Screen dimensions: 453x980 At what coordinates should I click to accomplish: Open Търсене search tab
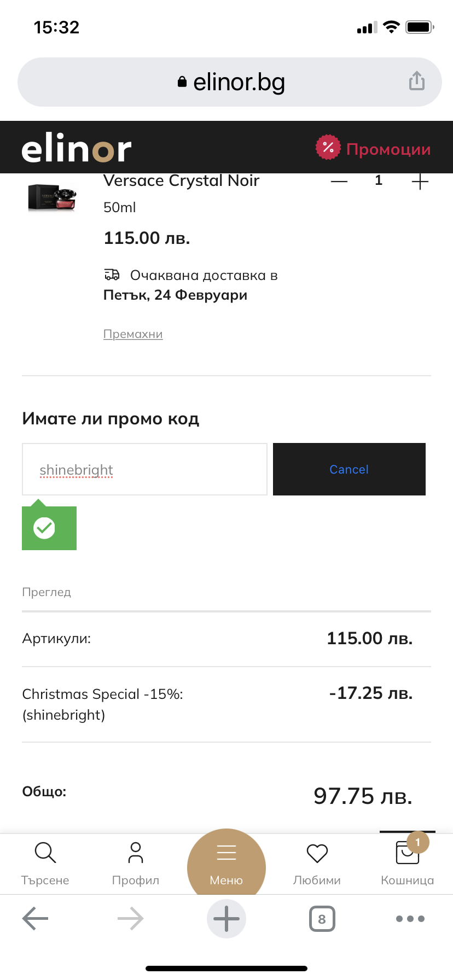coord(45,862)
